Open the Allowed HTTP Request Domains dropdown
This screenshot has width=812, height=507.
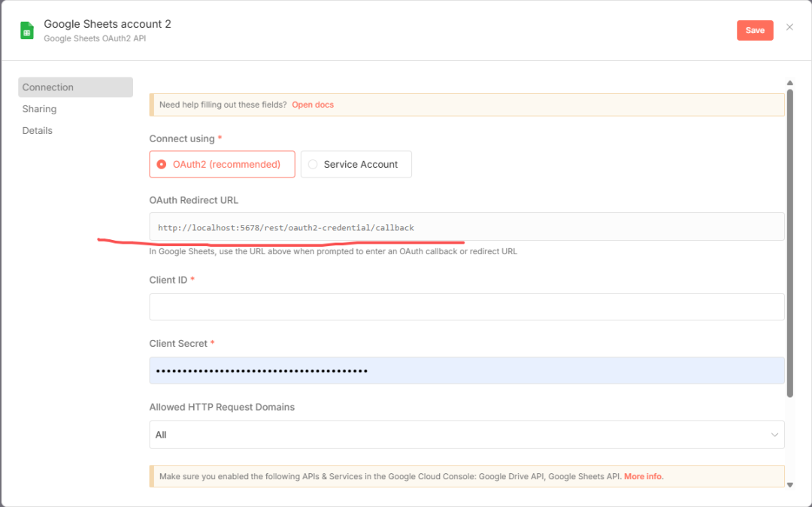466,435
